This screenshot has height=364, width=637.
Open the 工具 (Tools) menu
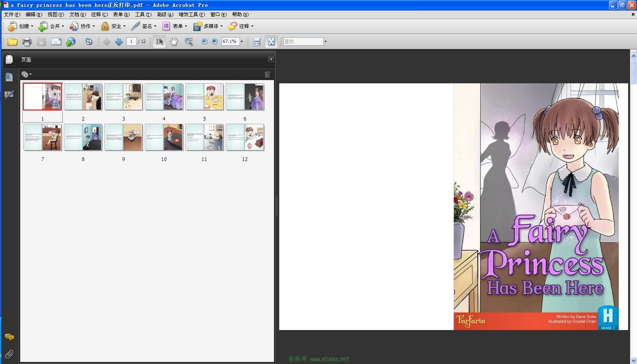(x=143, y=15)
